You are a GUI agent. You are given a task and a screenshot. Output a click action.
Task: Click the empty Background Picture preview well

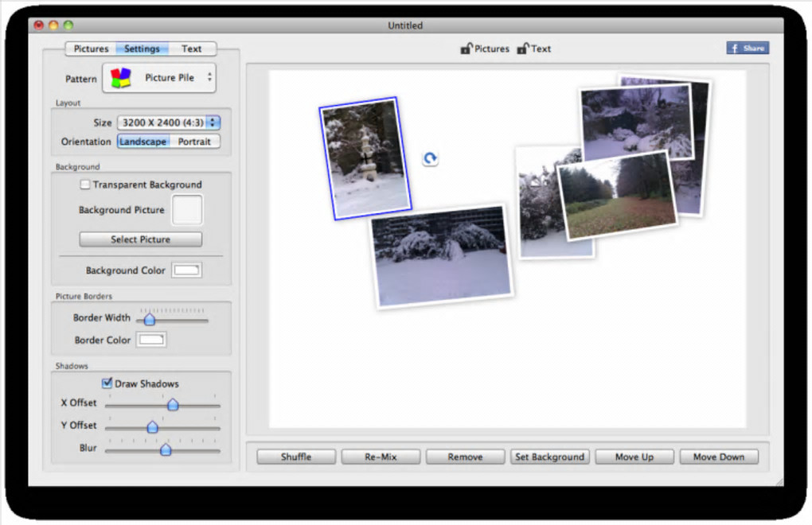pos(188,211)
